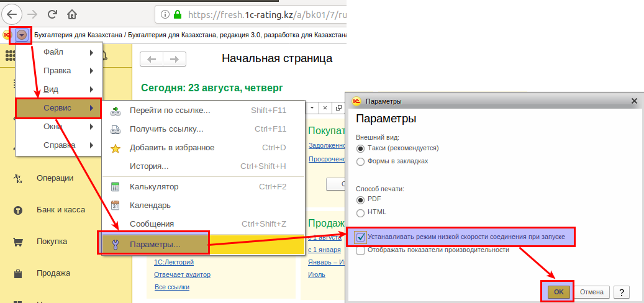Choose Forms in tabs radio option
The width and height of the screenshot is (644, 303).
361,161
